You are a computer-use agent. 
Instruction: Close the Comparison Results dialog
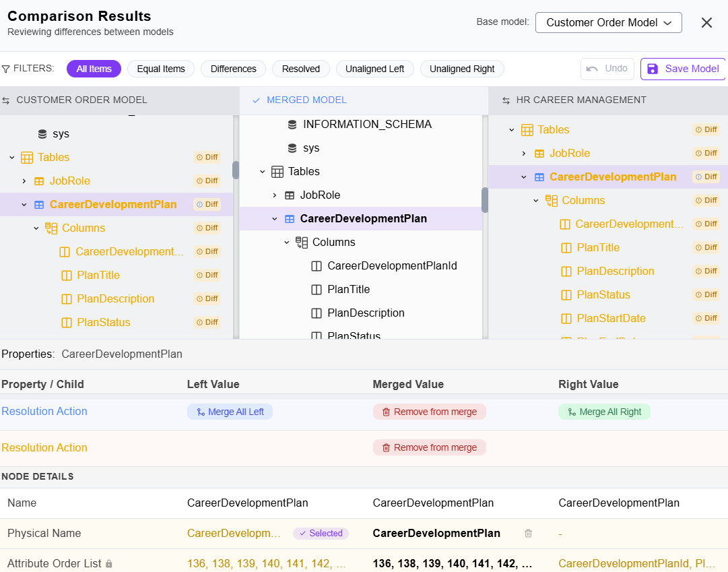706,23
